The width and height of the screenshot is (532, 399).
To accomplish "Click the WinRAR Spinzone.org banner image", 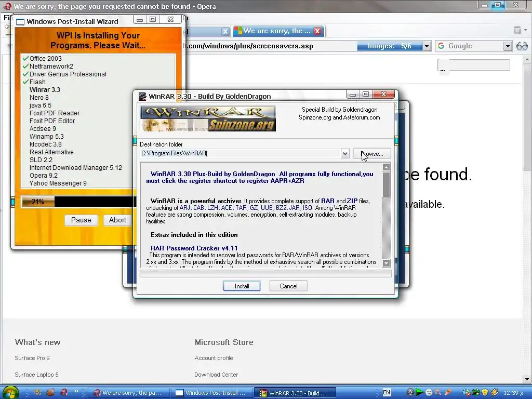I will click(x=208, y=119).
